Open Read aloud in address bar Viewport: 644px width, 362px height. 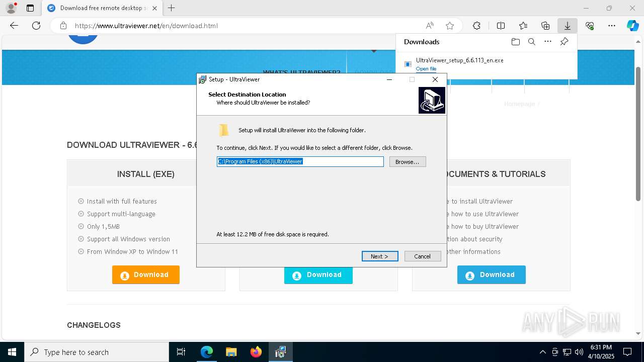coord(430,26)
